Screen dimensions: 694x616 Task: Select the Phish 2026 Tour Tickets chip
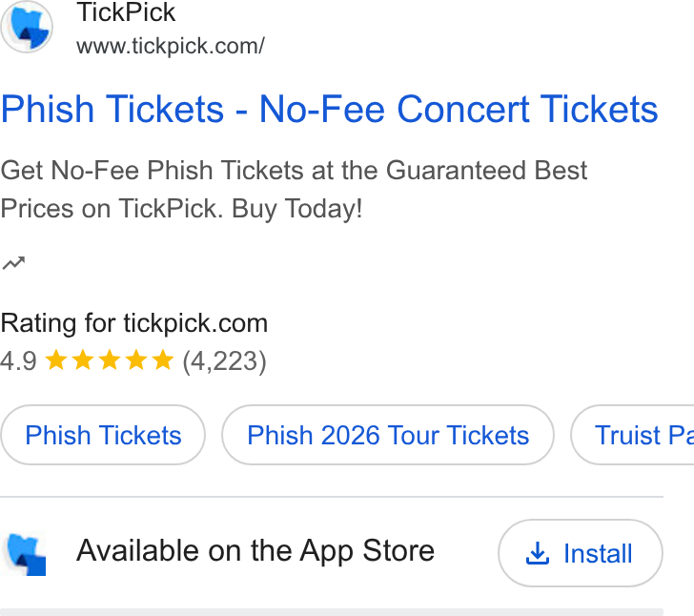tap(388, 435)
